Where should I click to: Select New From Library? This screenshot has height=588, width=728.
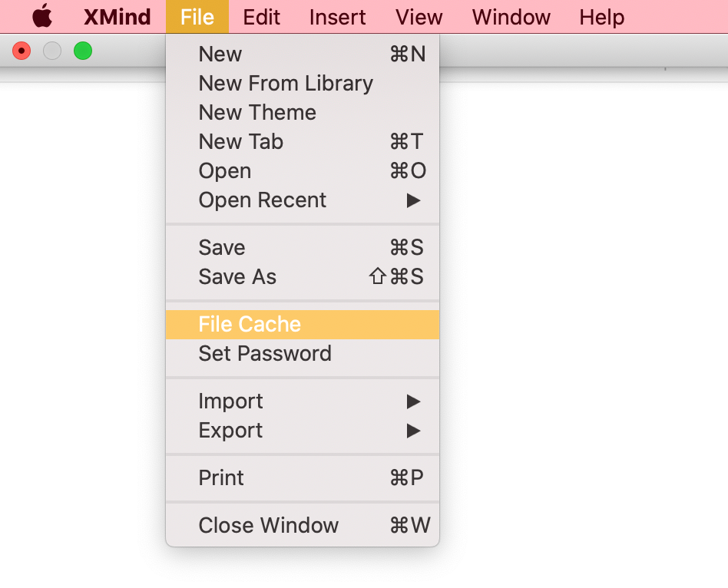[303, 83]
